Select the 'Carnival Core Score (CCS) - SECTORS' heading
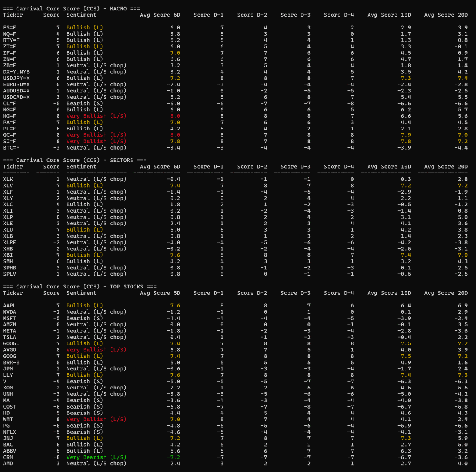The image size is (476, 472). click(75, 160)
